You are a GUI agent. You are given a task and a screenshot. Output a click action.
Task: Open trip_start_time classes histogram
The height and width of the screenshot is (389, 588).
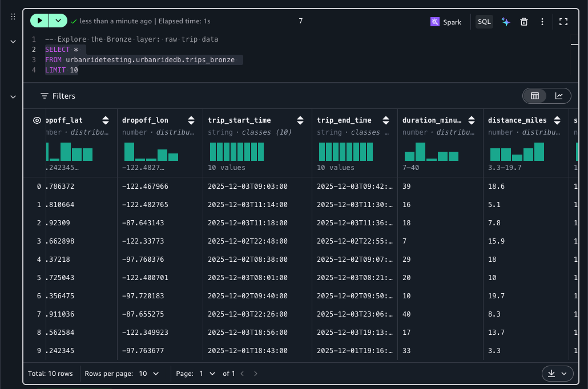[236, 152]
